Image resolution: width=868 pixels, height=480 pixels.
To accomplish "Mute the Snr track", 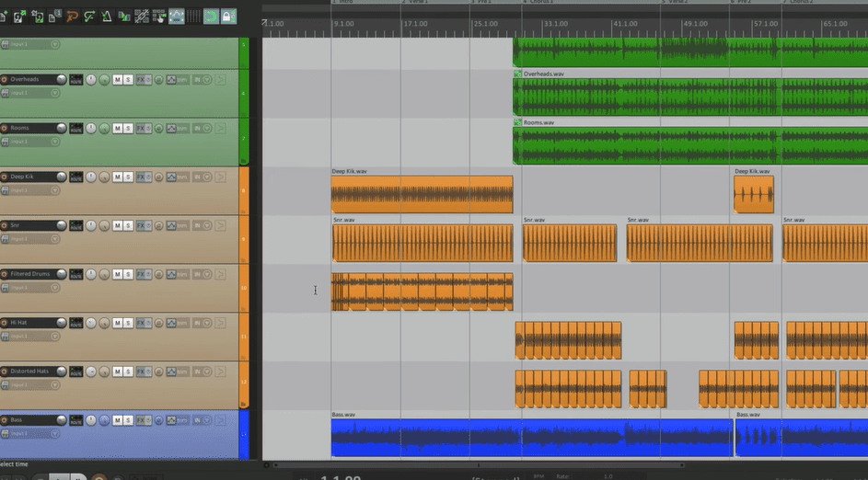I will [x=117, y=225].
